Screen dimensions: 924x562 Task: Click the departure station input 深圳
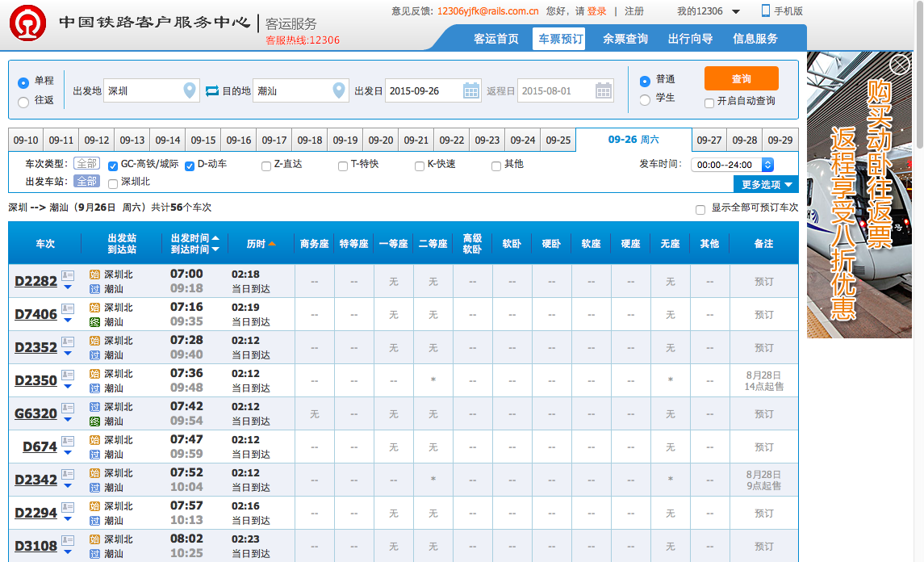point(152,90)
